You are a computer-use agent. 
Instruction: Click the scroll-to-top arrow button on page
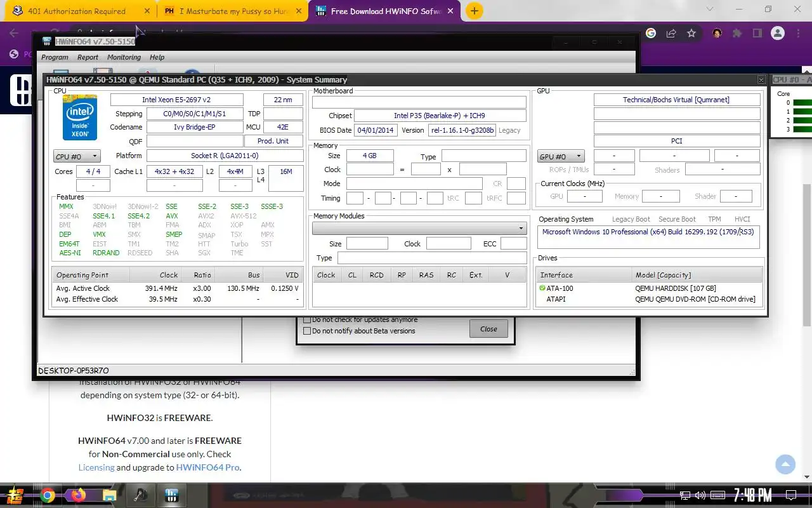tap(785, 464)
